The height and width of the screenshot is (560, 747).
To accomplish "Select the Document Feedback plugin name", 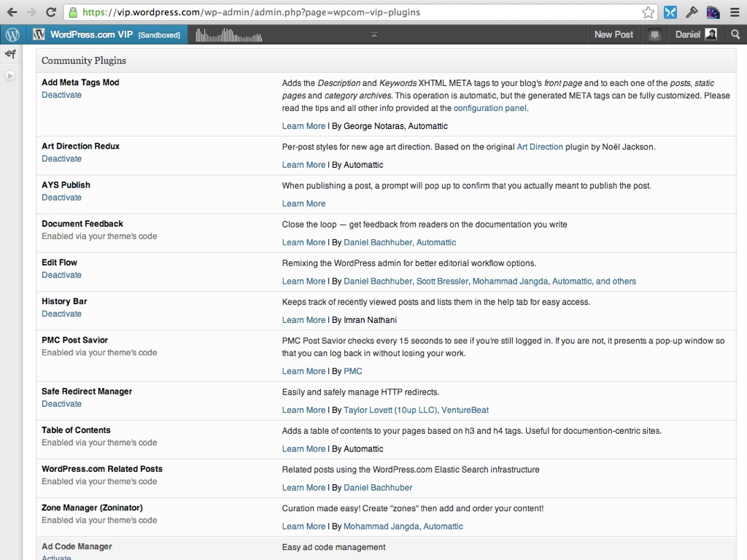I will [82, 224].
